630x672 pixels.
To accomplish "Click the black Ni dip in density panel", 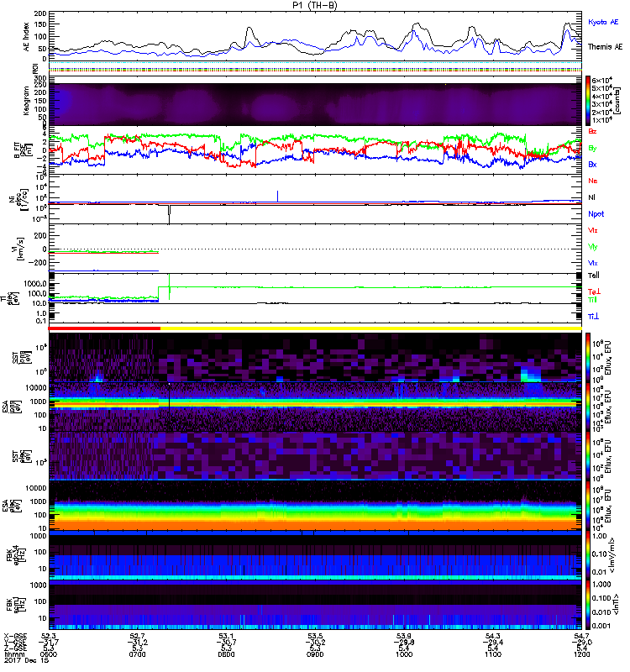I will coord(170,214).
